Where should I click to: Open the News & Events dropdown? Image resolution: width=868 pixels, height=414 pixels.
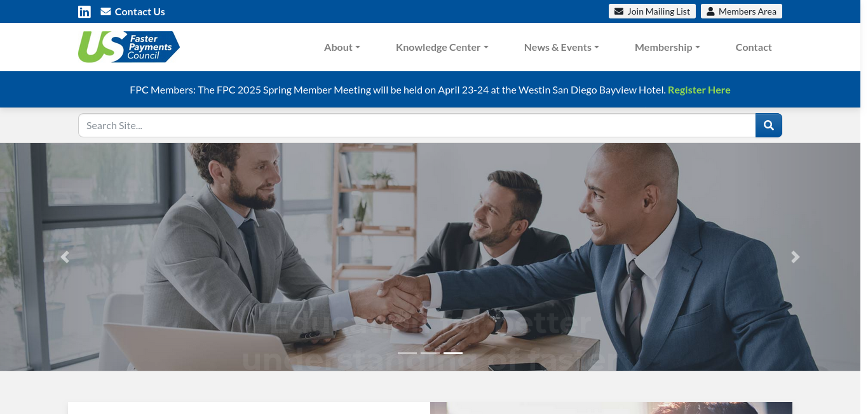click(x=562, y=47)
